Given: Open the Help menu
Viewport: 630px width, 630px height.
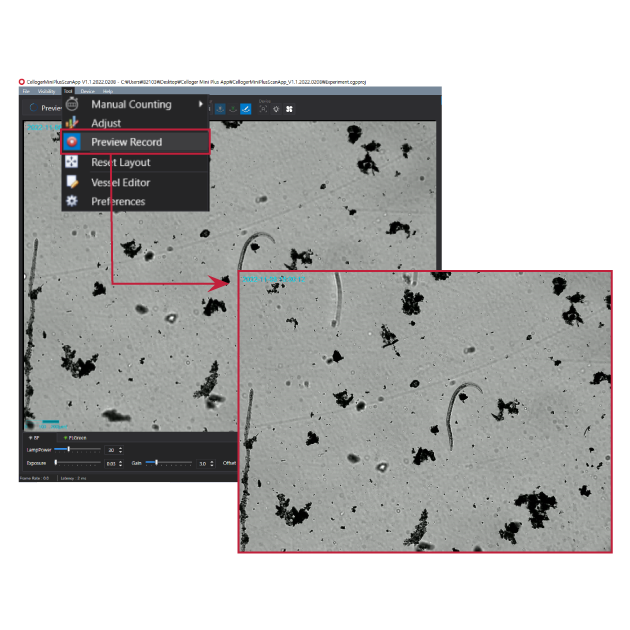Looking at the screenshot, I should [x=107, y=91].
